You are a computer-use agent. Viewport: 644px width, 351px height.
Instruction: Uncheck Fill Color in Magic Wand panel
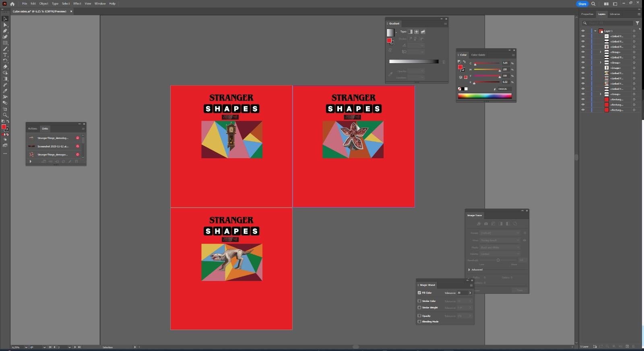pos(419,293)
